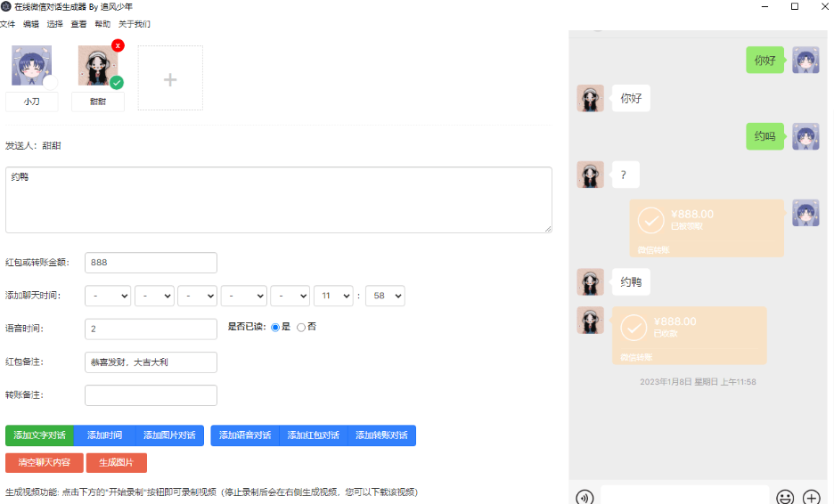Click the 生成图片 button
Screen dimensions: 834x504
117,463
